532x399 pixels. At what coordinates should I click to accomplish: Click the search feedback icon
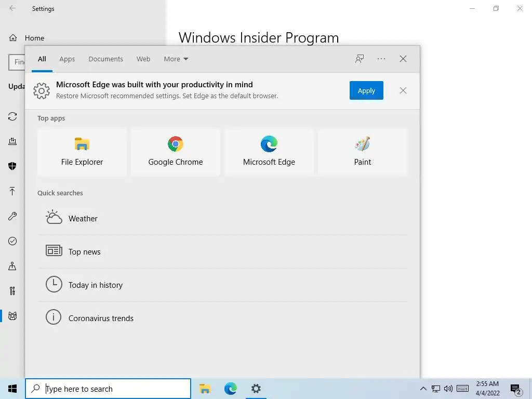tap(360, 59)
